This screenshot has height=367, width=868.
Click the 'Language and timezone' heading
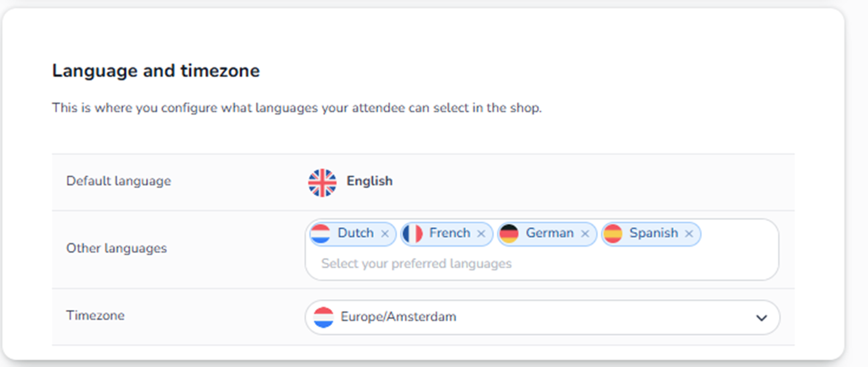click(x=156, y=71)
